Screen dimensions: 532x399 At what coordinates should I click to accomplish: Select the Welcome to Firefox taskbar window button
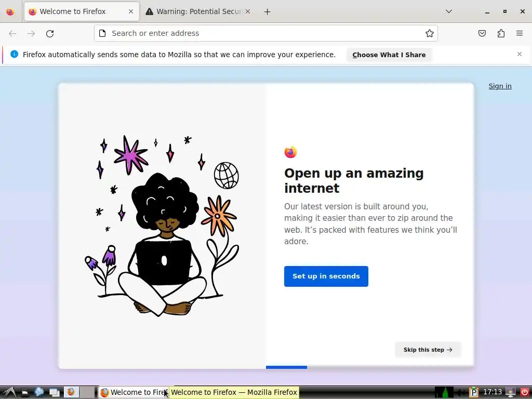tap(134, 392)
